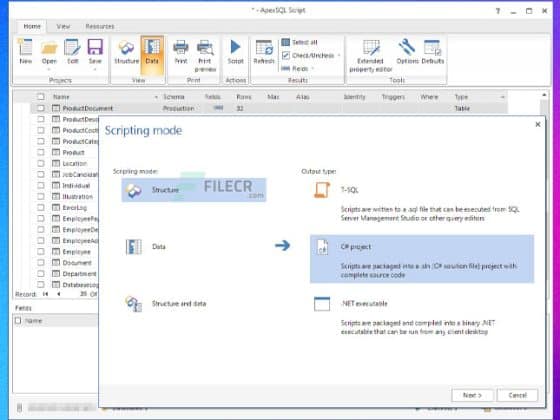
Task: Sort by the Alias column header
Action: 302,97
